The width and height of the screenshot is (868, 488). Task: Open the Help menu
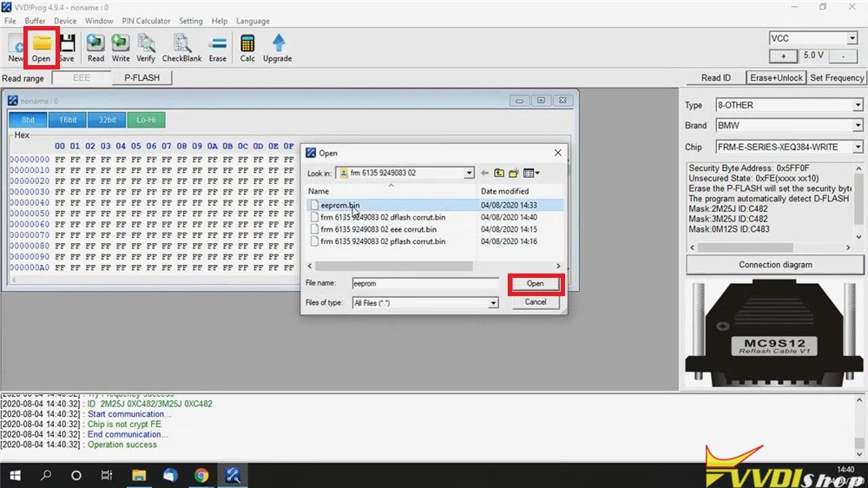220,21
